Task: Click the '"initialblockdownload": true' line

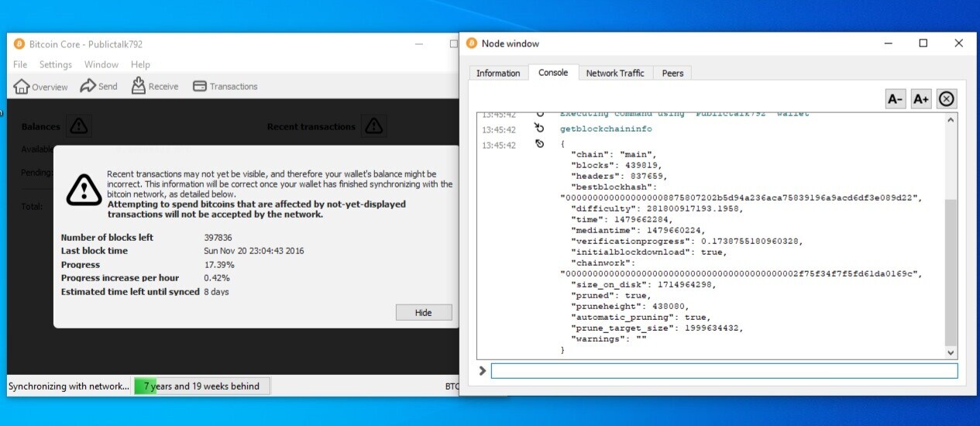Action: 649,252
